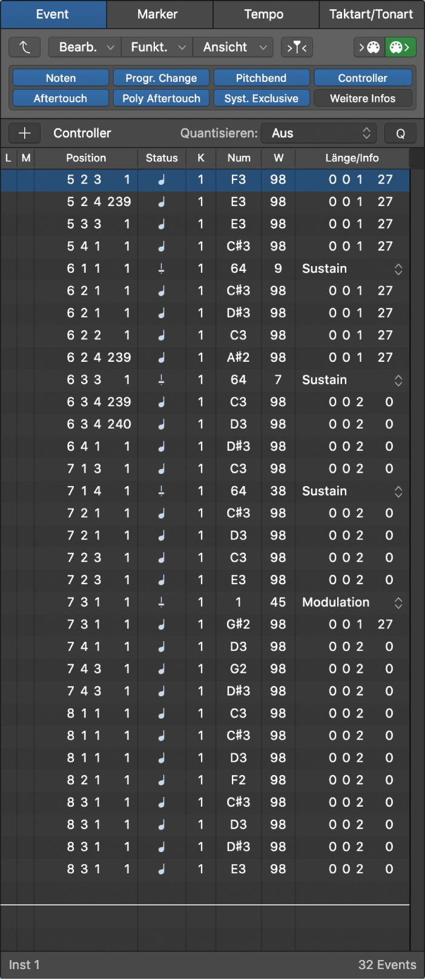Click the 'Inst 1' status text
The width and height of the screenshot is (425, 980).
pos(24,965)
